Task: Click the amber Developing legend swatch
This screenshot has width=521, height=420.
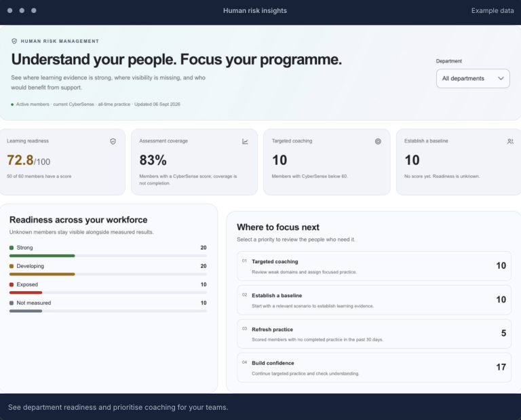Action: 12,266
